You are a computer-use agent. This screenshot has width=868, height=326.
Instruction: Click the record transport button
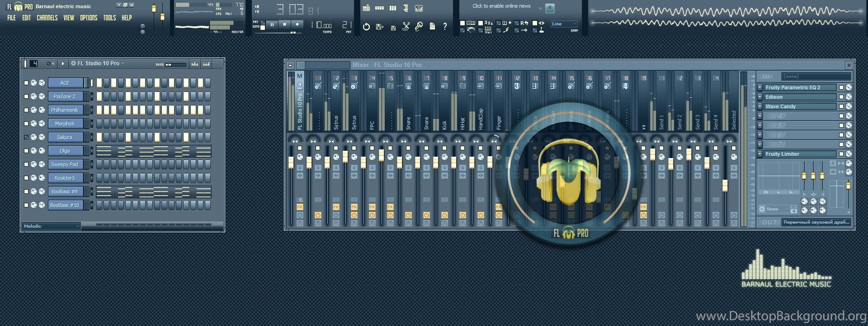click(297, 24)
